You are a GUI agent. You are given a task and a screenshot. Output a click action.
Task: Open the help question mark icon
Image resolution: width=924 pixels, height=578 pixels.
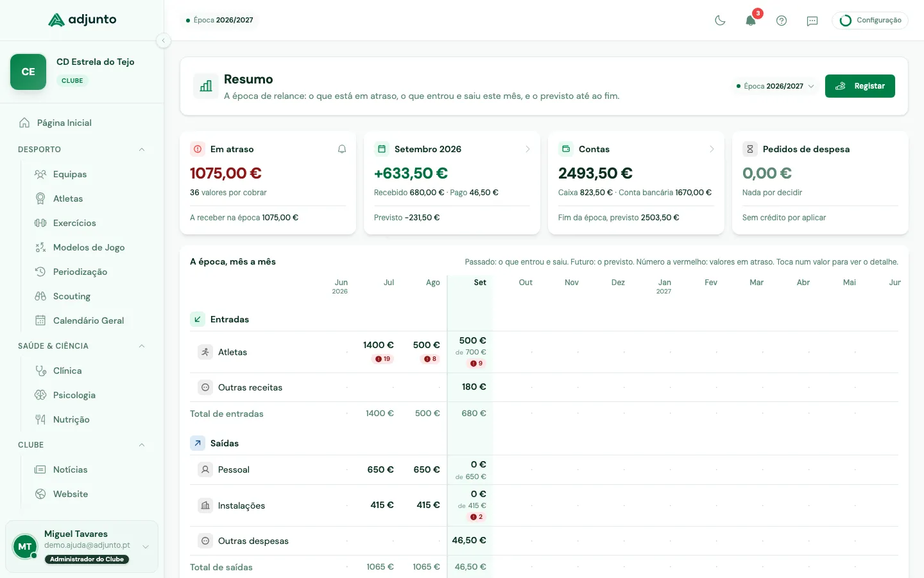point(782,21)
